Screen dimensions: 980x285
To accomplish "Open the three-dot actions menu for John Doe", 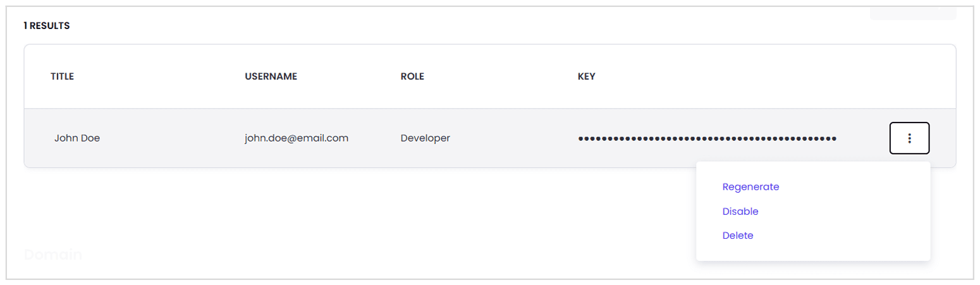I will 909,138.
